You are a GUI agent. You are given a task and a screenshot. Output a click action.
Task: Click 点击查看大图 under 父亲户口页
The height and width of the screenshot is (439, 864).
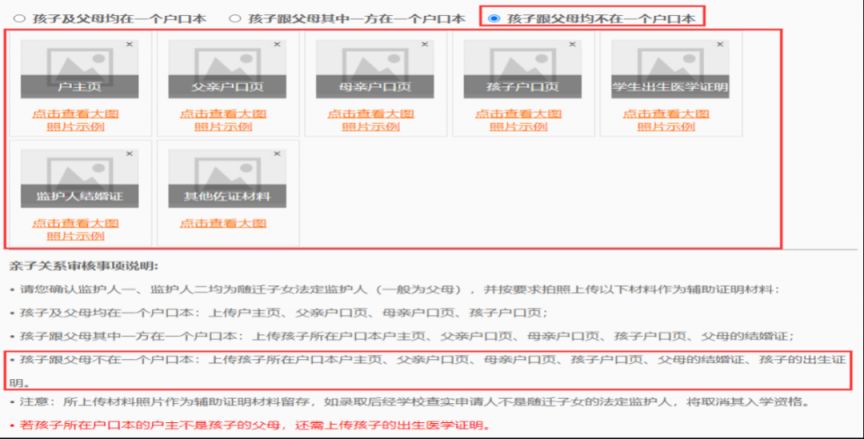click(223, 114)
